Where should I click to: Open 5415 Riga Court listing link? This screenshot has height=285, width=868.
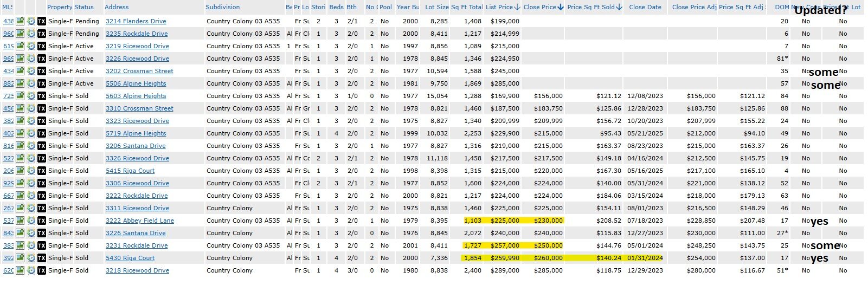[130, 171]
